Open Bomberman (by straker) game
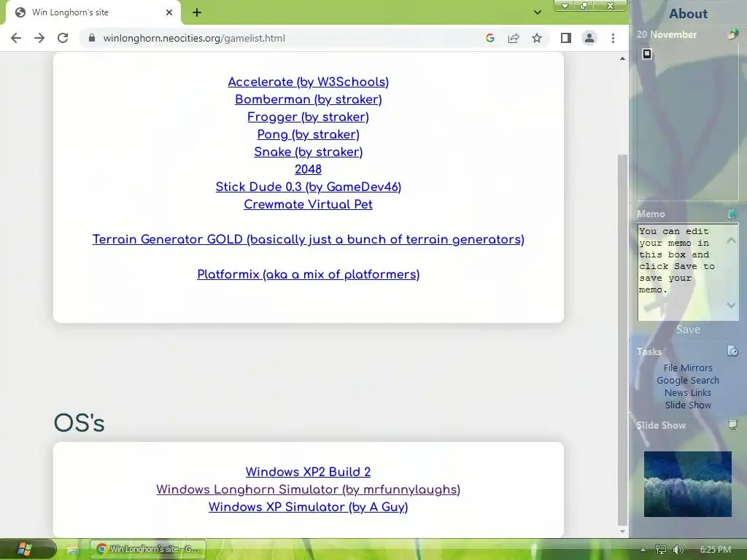The height and width of the screenshot is (560, 747). click(309, 99)
